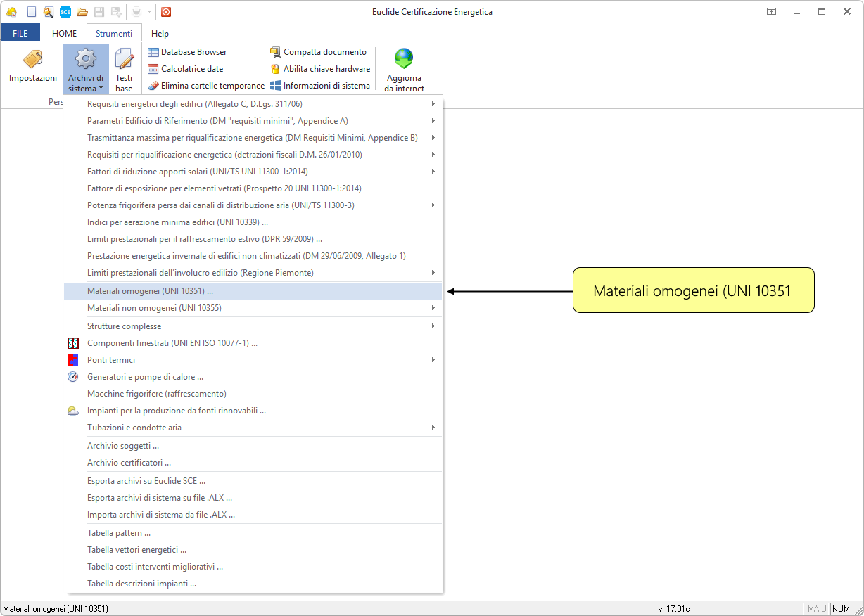
Task: Launch the Calcolatrice date tool
Action: tap(186, 69)
